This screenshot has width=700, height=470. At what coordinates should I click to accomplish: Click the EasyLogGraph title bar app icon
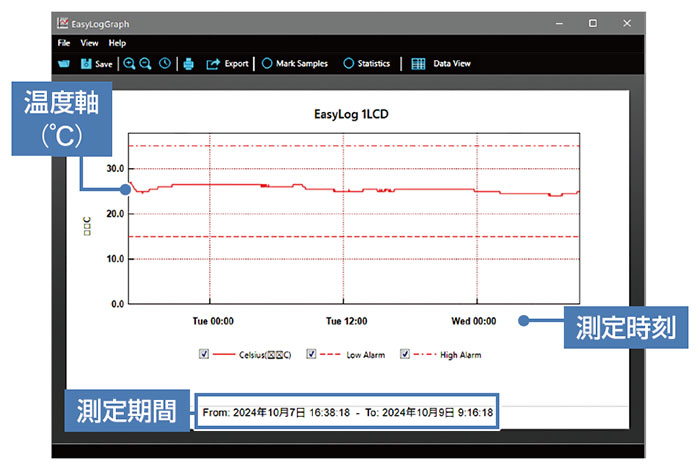(x=62, y=23)
